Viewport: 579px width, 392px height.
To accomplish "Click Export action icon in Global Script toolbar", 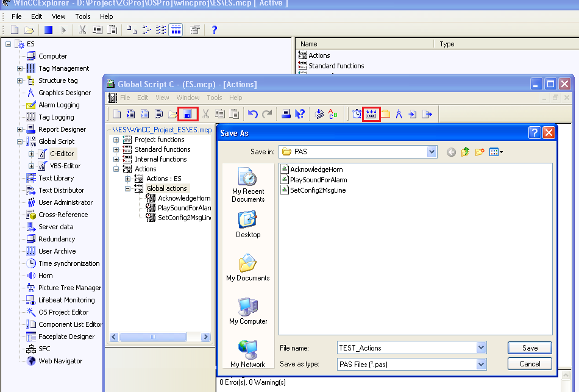I will pyautogui.click(x=427, y=114).
